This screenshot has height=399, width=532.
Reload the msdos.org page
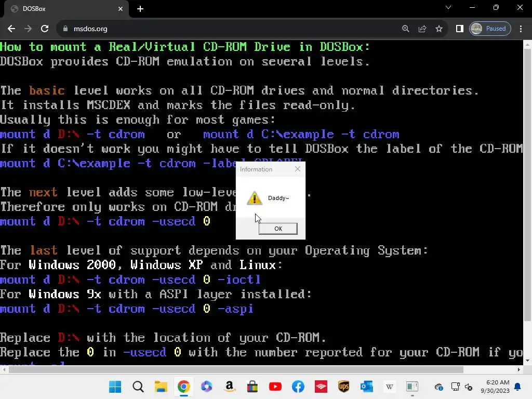(45, 29)
